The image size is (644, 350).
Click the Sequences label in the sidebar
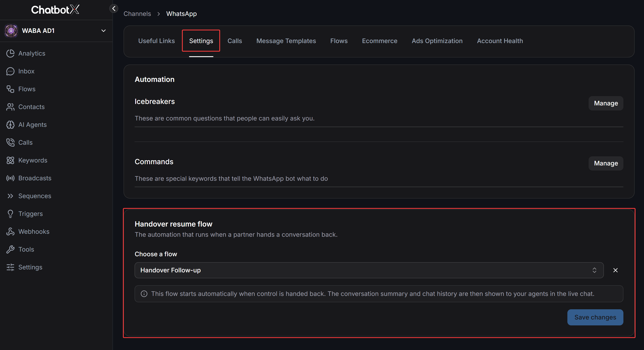(x=35, y=196)
